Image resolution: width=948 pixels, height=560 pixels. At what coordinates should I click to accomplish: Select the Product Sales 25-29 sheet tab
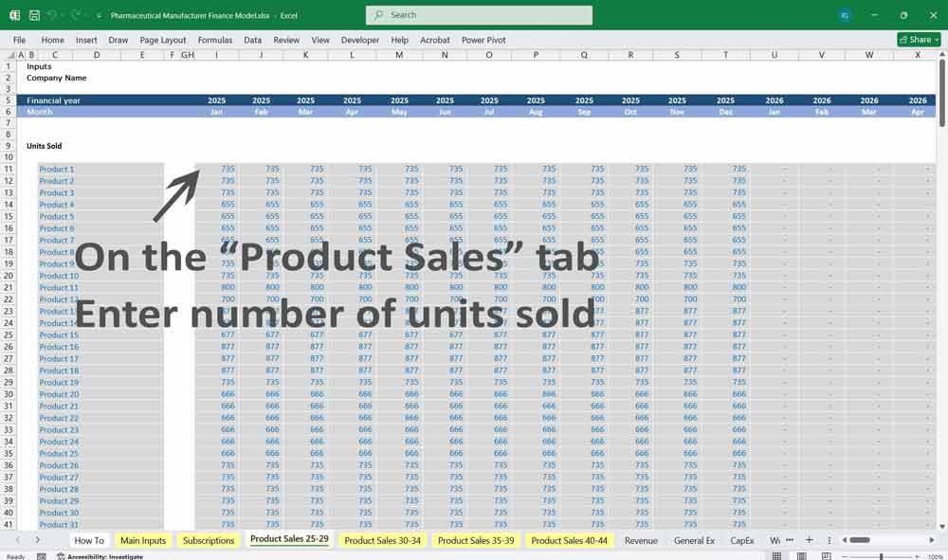click(x=289, y=539)
